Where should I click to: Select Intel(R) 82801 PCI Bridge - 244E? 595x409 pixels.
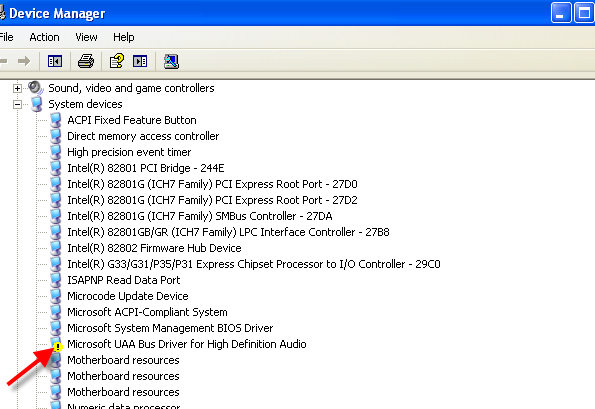tap(146, 168)
